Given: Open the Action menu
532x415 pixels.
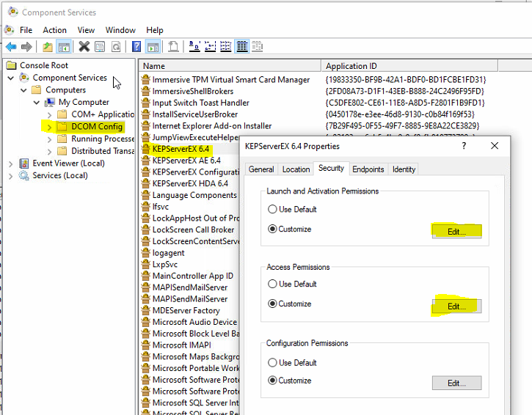Looking at the screenshot, I should (x=54, y=30).
